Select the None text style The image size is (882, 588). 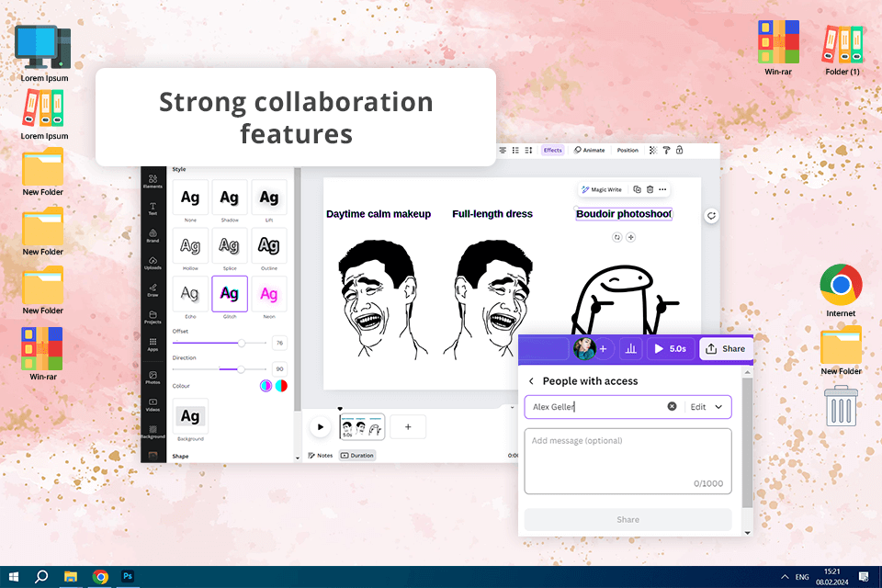pyautogui.click(x=190, y=198)
